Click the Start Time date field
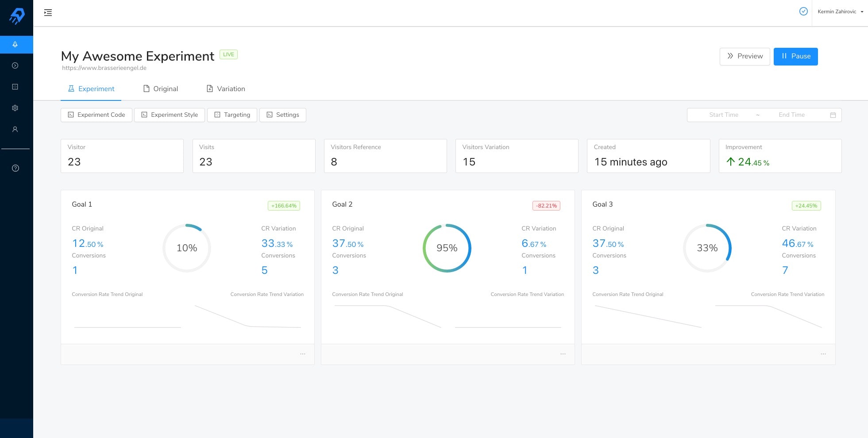The image size is (868, 438). click(724, 115)
